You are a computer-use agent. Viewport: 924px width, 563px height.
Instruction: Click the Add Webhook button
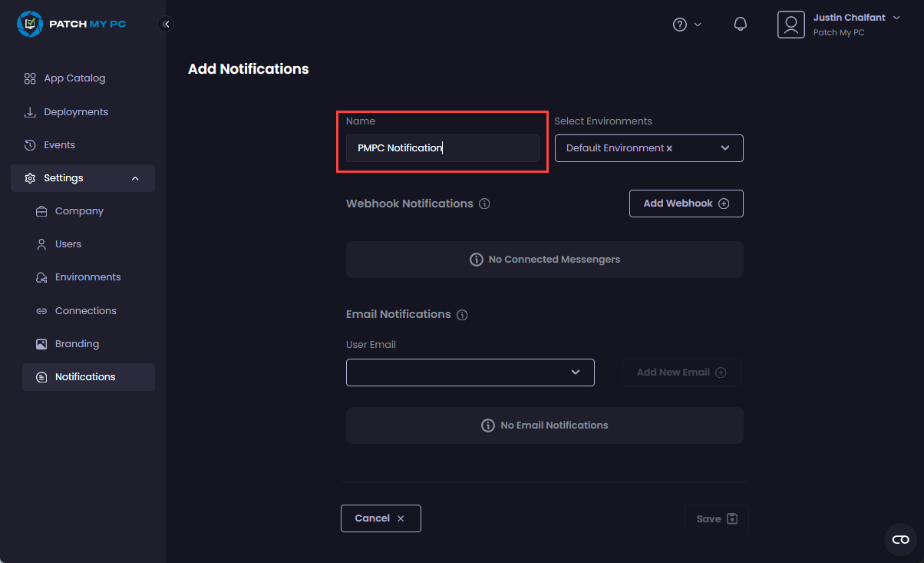click(x=685, y=204)
